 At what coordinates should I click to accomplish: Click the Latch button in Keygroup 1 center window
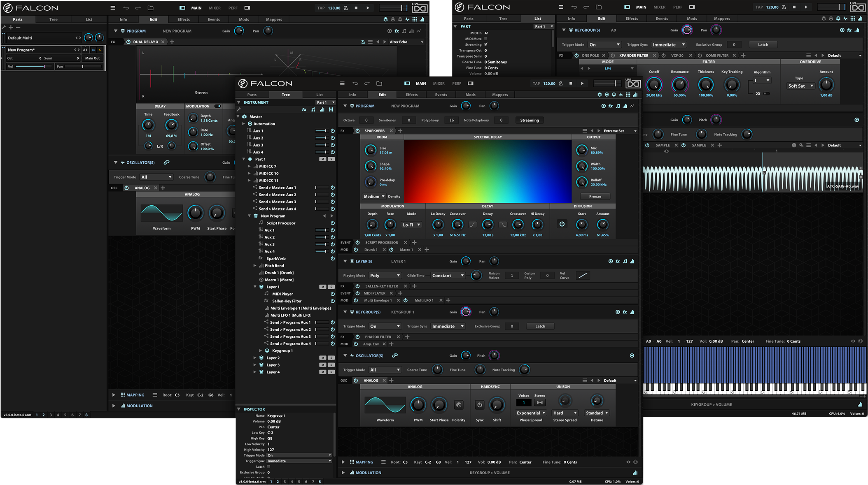[x=540, y=326]
